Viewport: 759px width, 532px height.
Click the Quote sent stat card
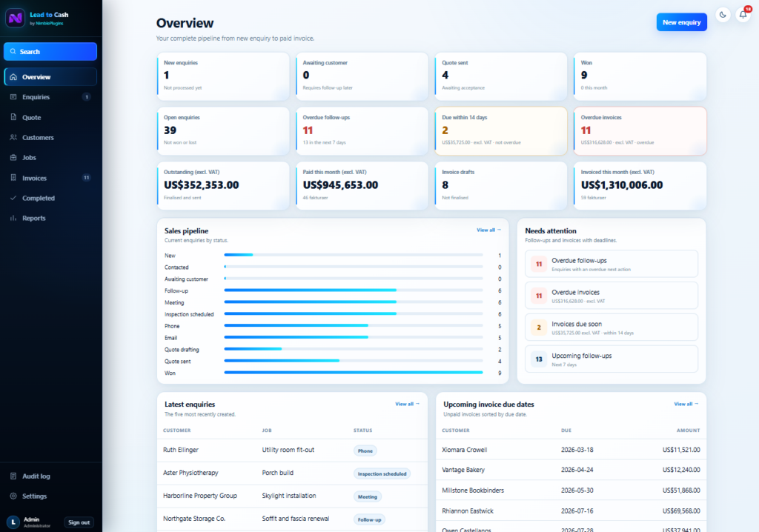click(501, 76)
